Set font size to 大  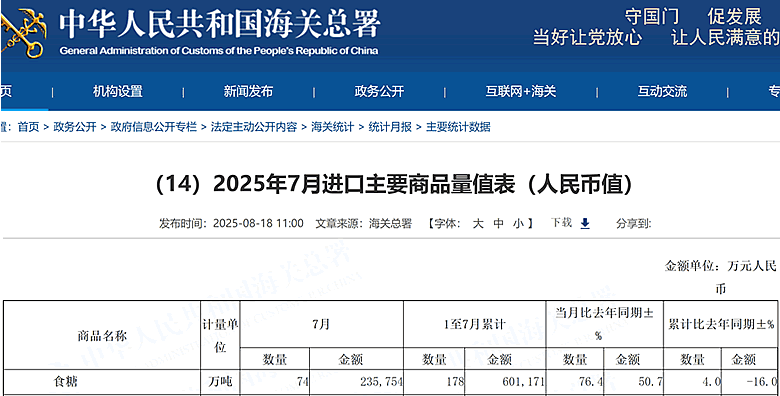pyautogui.click(x=478, y=223)
